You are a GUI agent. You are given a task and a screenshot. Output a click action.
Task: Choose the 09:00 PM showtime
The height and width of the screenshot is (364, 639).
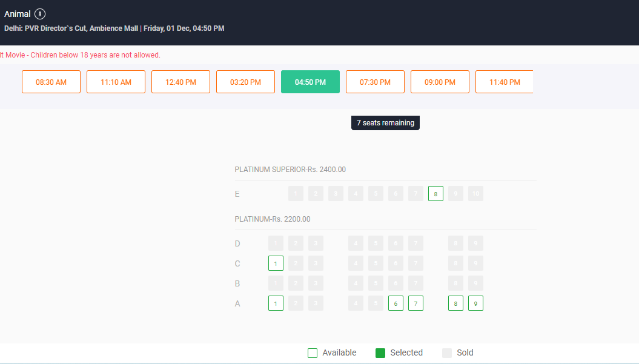[x=440, y=82]
